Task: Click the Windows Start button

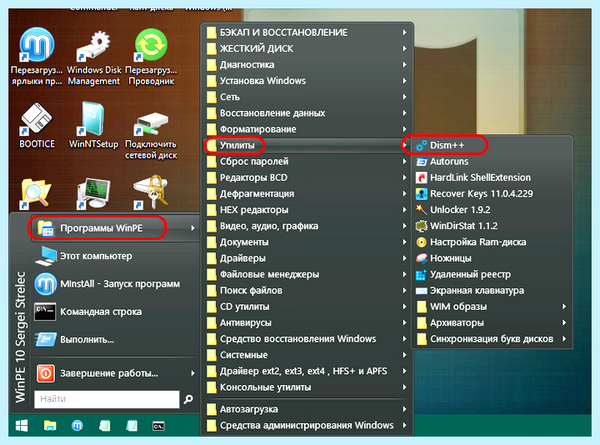Action: (22, 425)
